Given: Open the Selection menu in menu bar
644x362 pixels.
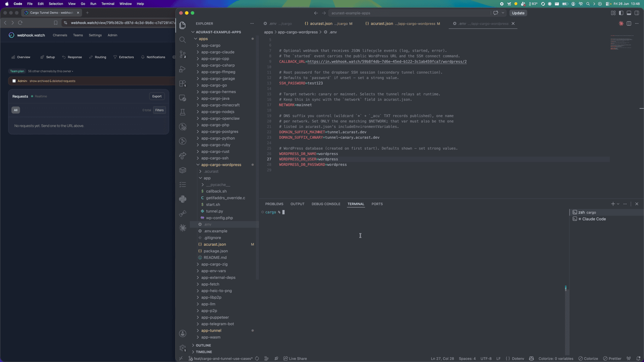Looking at the screenshot, I should tap(56, 4).
